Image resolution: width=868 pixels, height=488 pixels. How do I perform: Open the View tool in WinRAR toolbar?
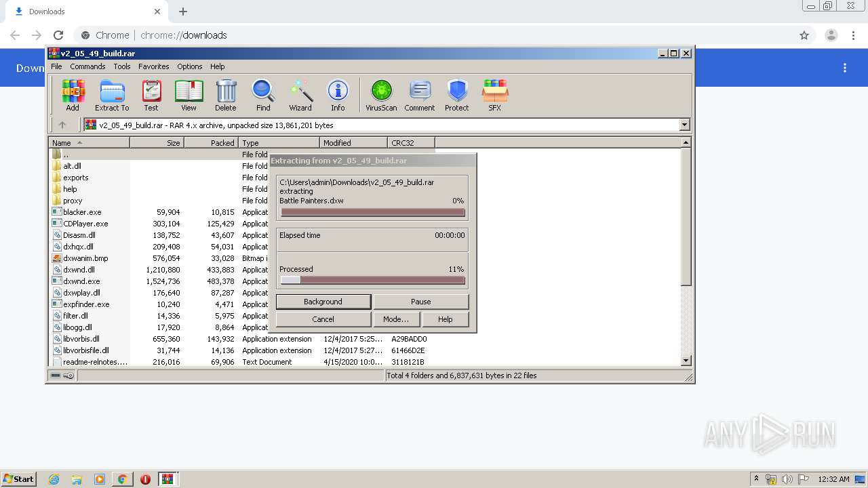tap(189, 95)
